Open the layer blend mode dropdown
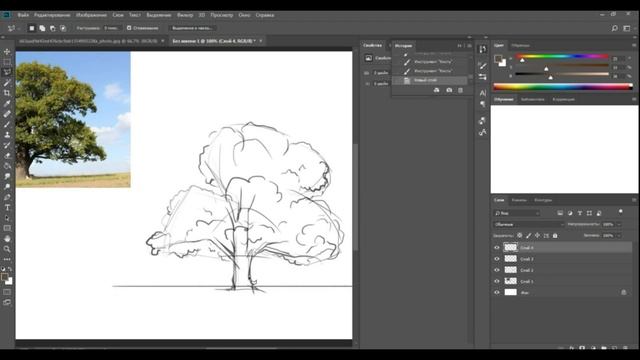The width and height of the screenshot is (640, 360). pyautogui.click(x=529, y=224)
